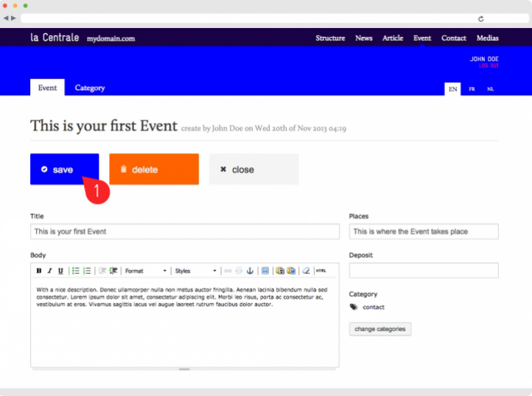
Task: Switch to the Category tab
Action: [90, 88]
